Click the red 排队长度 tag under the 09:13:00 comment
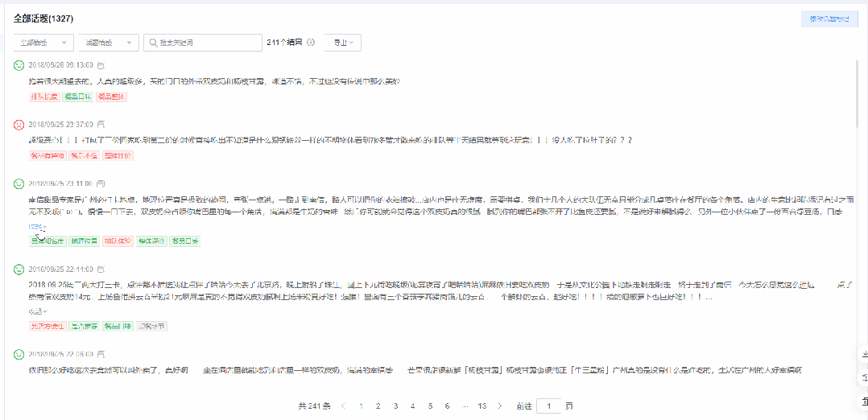The width and height of the screenshot is (868, 420). 43,97
